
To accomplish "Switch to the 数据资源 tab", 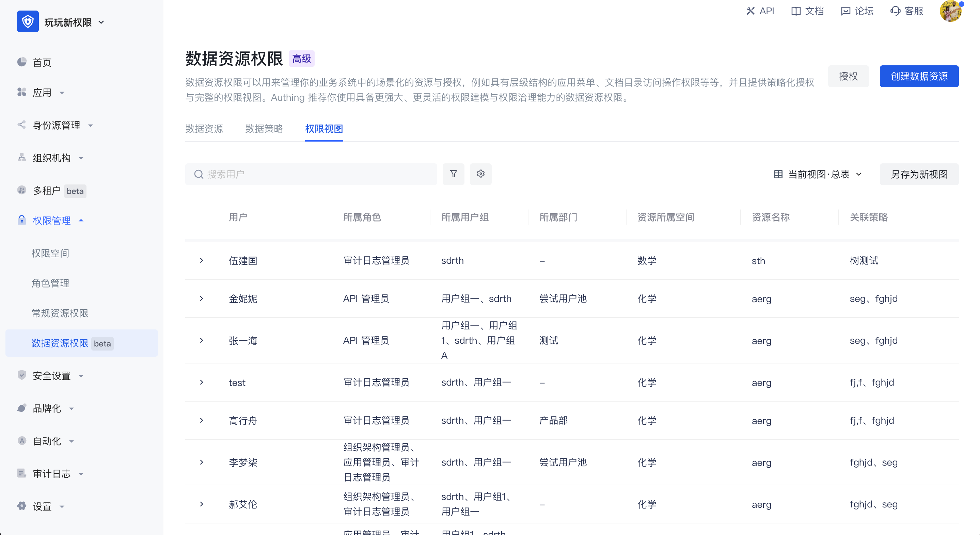I will pyautogui.click(x=204, y=129).
